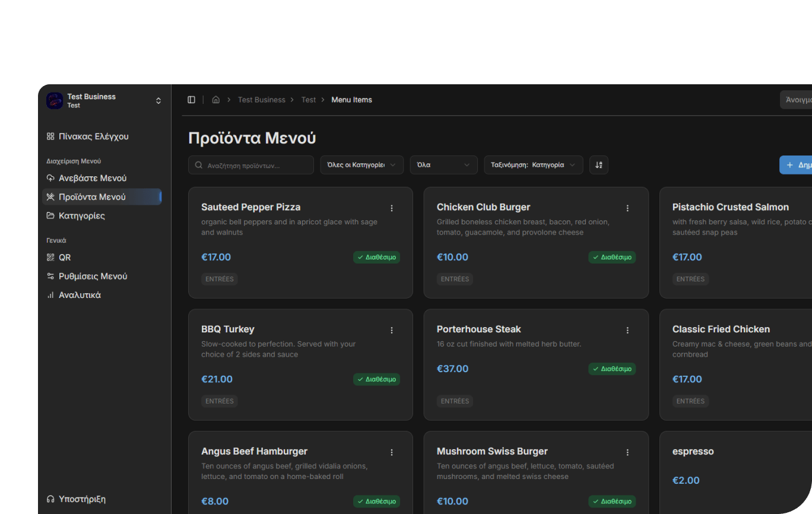Open Υποστήριξη support link

(x=102, y=499)
